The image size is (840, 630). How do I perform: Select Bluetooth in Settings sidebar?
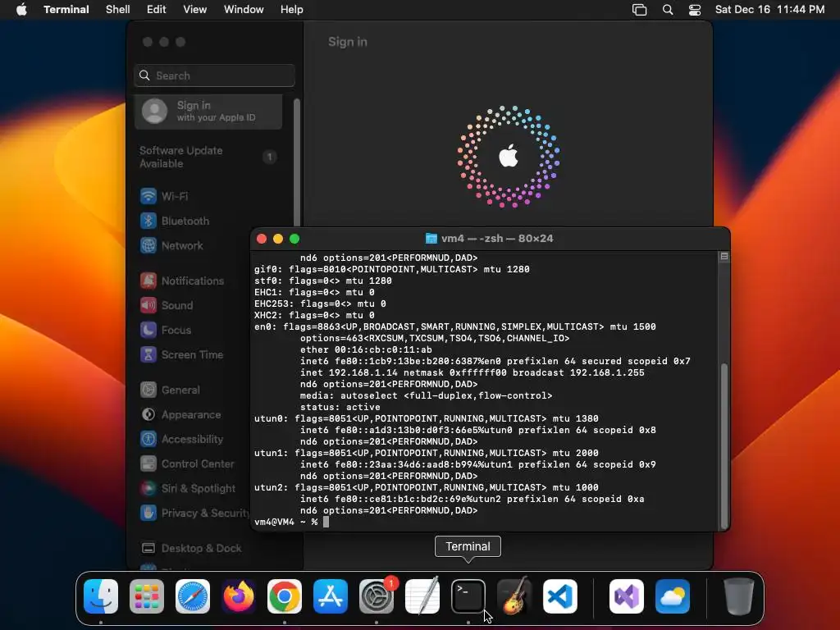coord(209,221)
